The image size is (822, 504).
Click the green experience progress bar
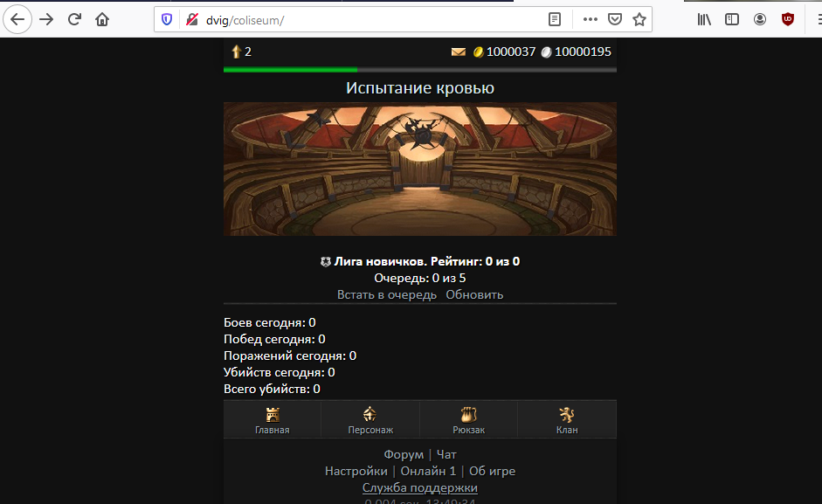pyautogui.click(x=290, y=69)
